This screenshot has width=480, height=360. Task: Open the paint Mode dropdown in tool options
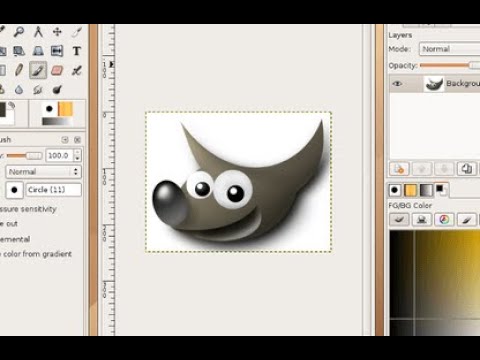[x=43, y=172]
